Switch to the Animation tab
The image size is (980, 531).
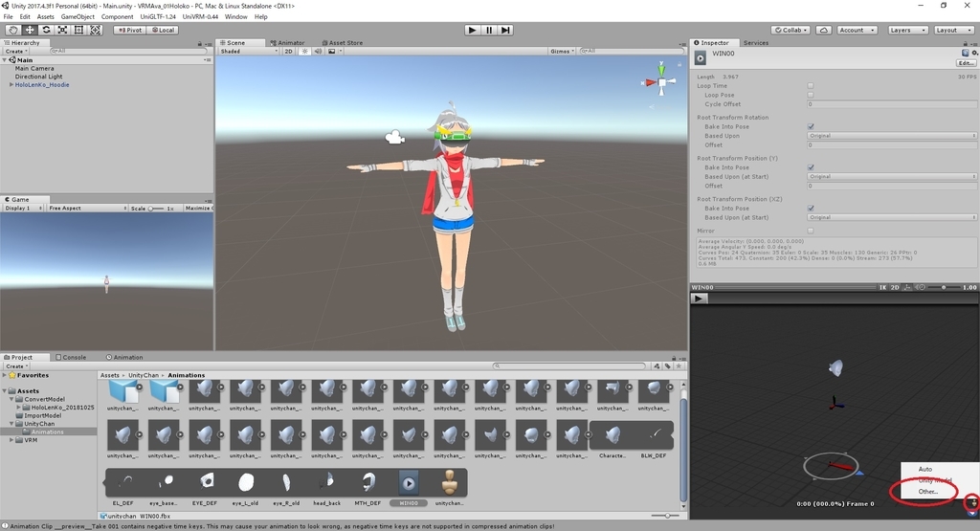pyautogui.click(x=124, y=357)
